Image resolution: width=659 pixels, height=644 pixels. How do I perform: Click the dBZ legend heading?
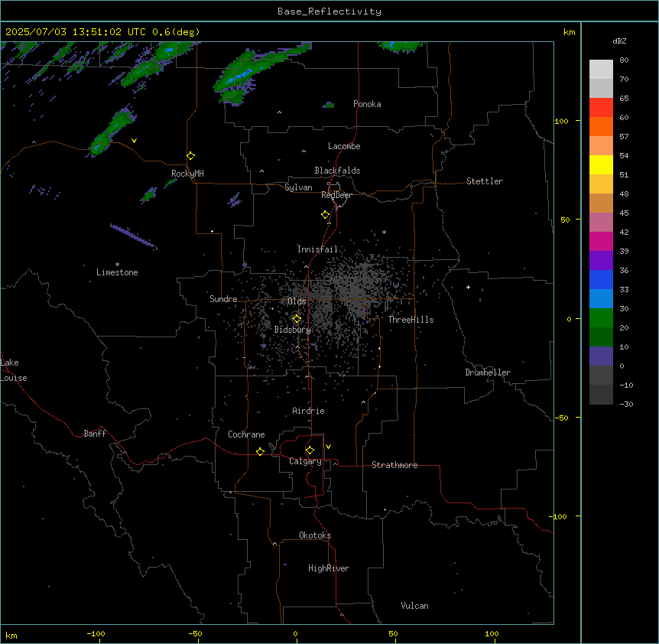[x=619, y=41]
